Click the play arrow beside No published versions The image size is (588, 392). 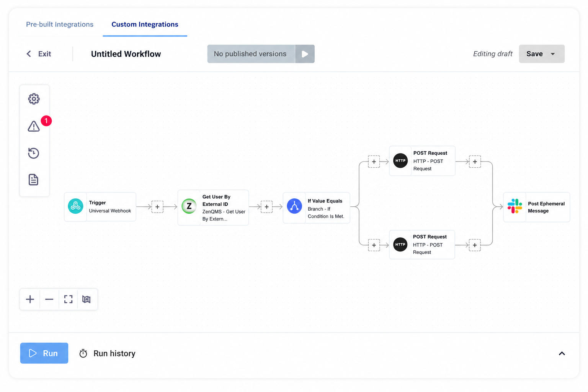(x=305, y=54)
